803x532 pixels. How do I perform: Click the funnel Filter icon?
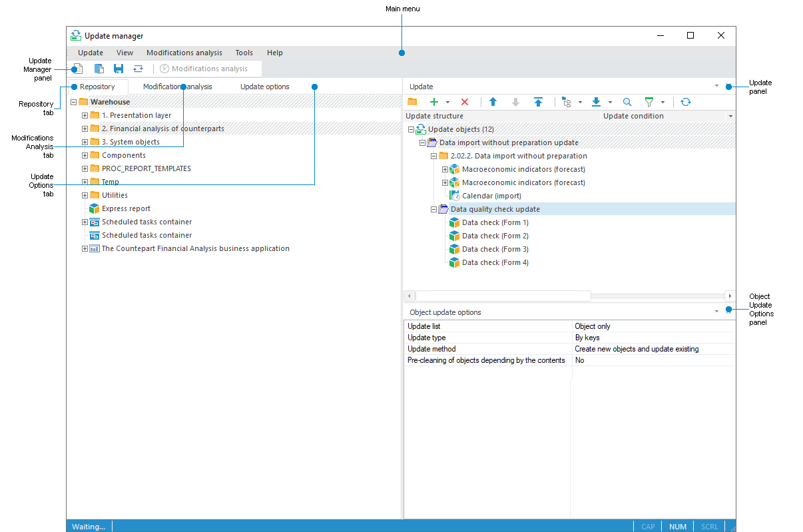(x=649, y=102)
